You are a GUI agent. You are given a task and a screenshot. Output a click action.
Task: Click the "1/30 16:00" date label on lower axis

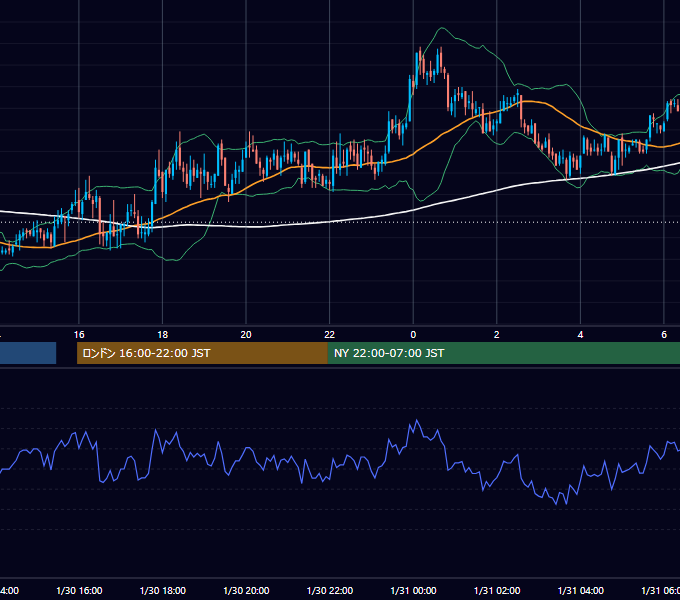[x=79, y=590]
